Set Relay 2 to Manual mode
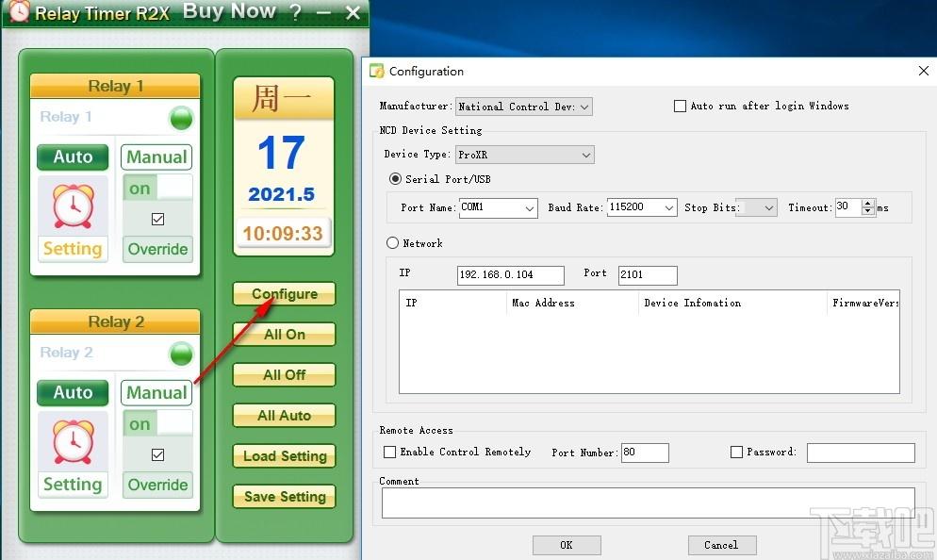 coord(156,392)
